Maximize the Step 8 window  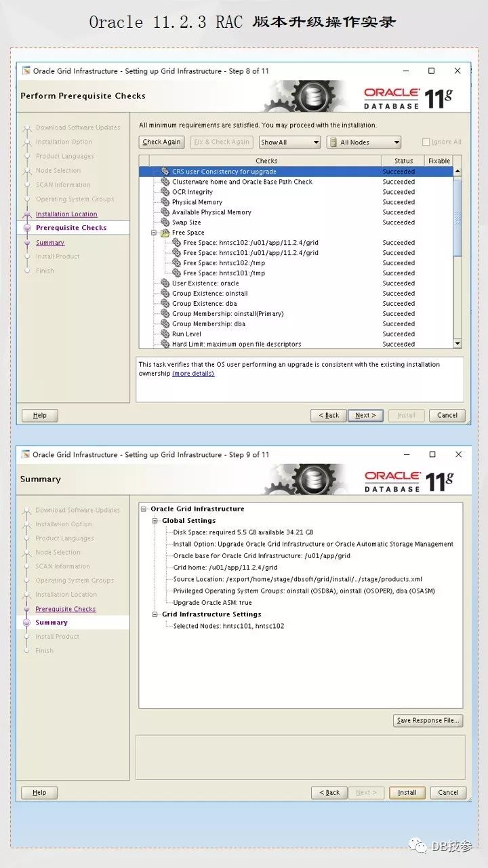click(431, 71)
